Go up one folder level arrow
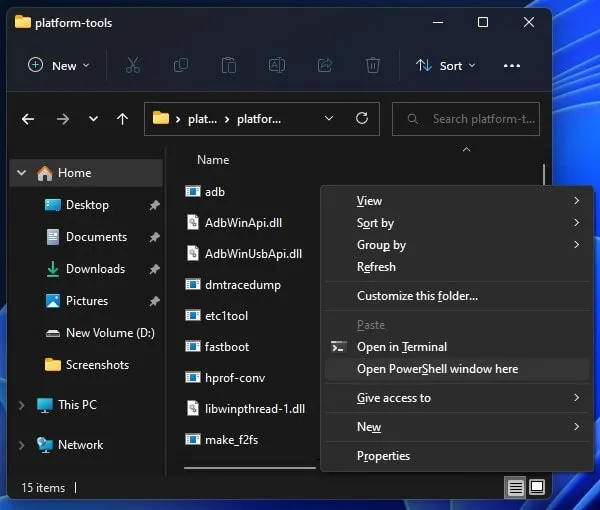The width and height of the screenshot is (600, 510). pyautogui.click(x=122, y=119)
